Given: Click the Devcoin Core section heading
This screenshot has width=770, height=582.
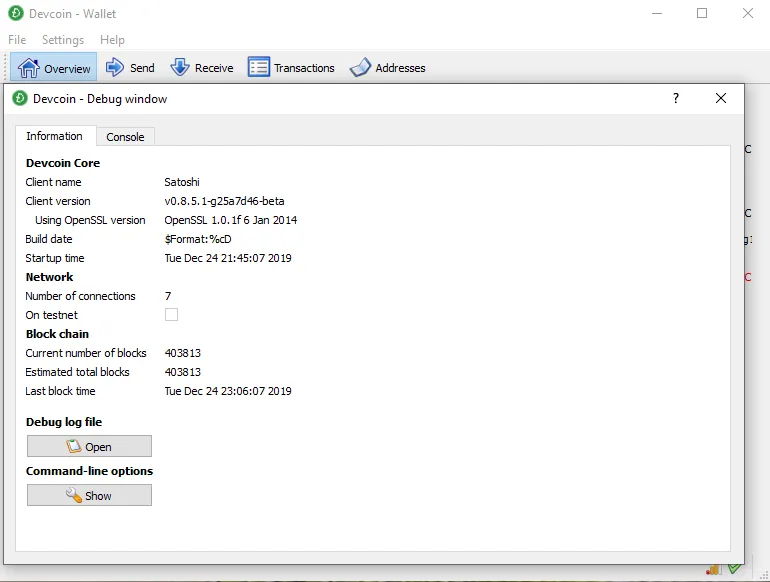Looking at the screenshot, I should point(63,163).
